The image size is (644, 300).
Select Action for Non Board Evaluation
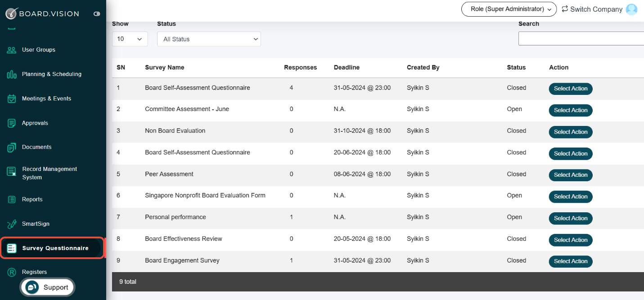[571, 132]
